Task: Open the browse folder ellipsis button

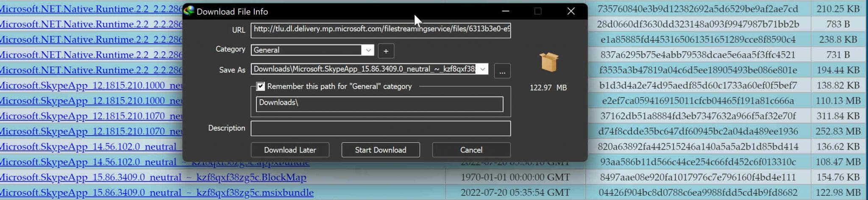Action: point(502,71)
